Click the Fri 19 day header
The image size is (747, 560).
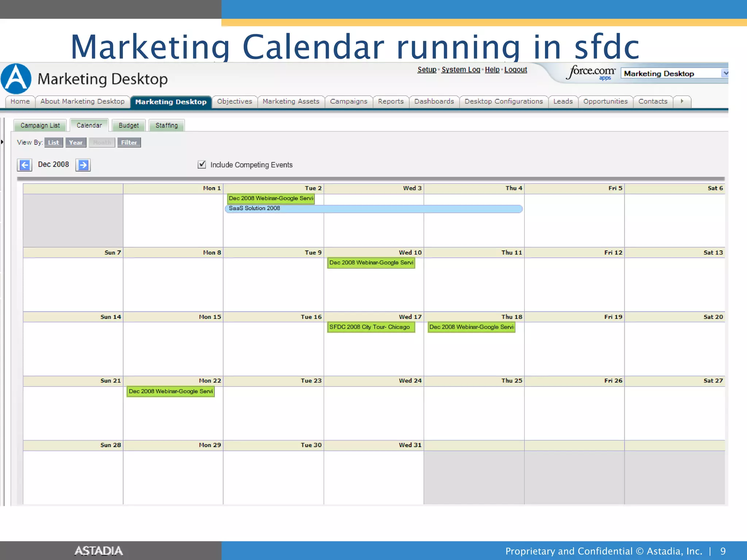point(574,317)
